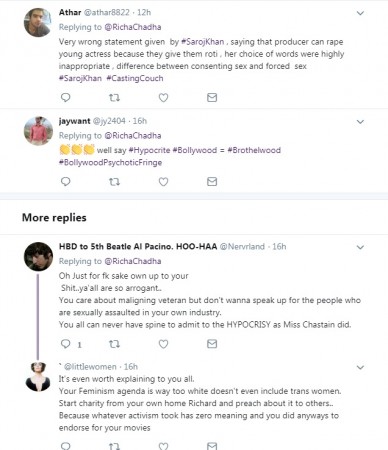Open the dropdown caret on Athar's tweet
This screenshot has height=450, width=388.
(x=360, y=13)
